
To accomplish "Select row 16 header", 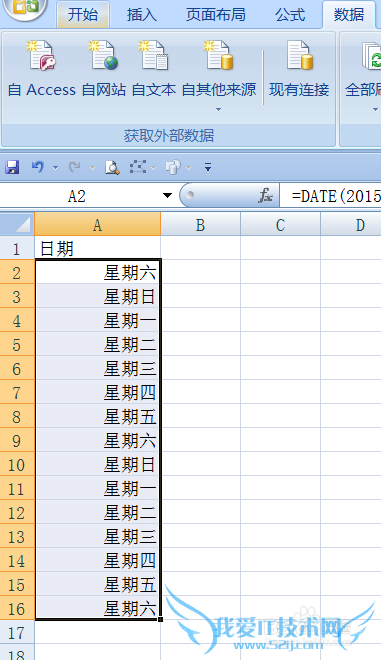I will pyautogui.click(x=17, y=609).
